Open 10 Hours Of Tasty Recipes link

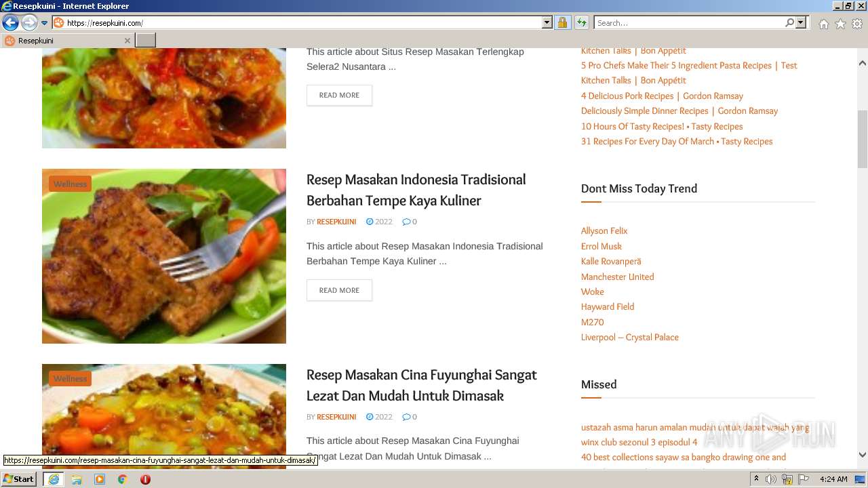pos(662,127)
